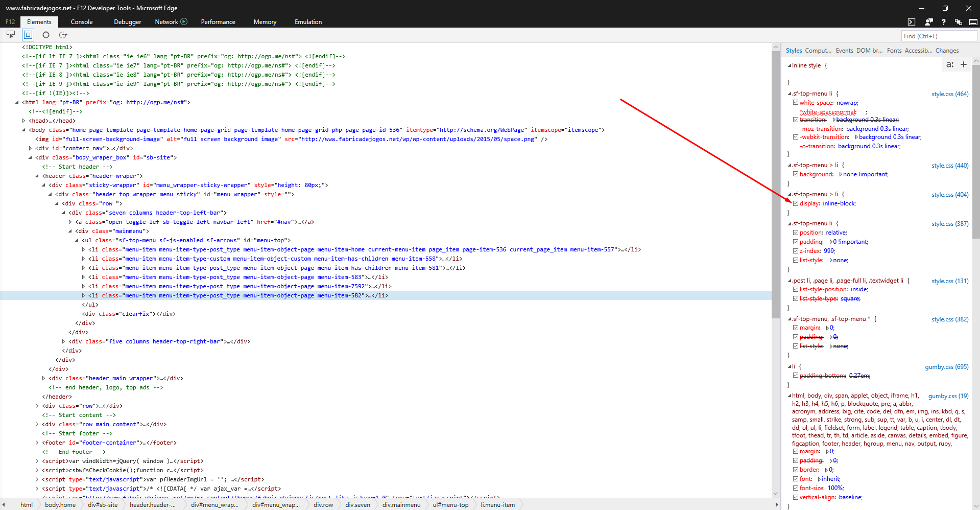Uncheck the z-index 999 property

click(x=796, y=250)
